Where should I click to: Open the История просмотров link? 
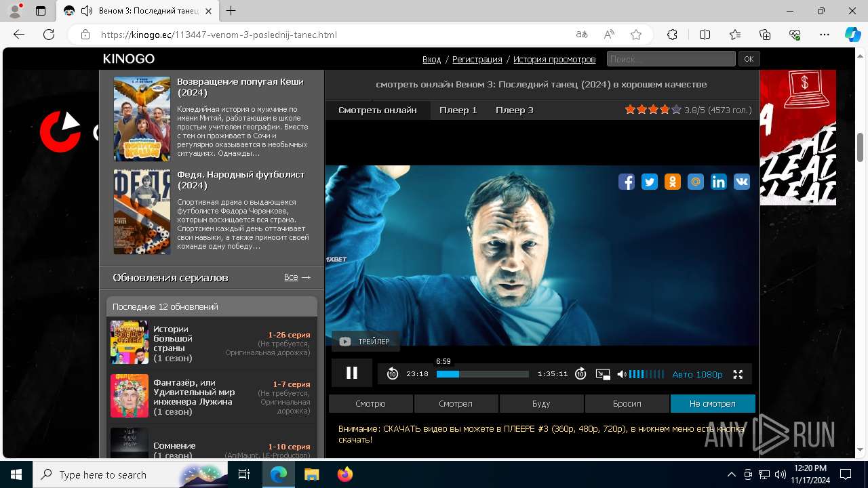pos(554,59)
